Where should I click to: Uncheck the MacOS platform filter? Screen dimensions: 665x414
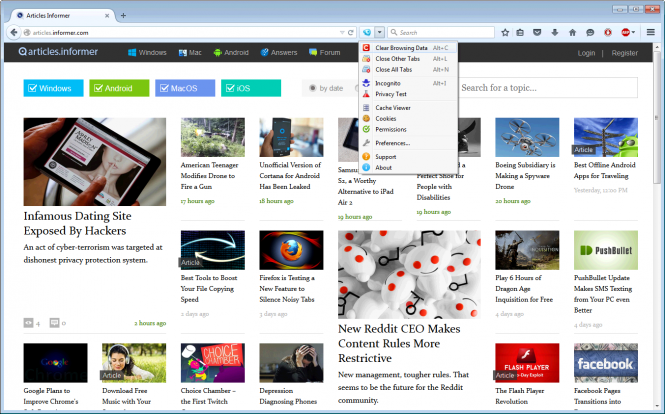185,88
